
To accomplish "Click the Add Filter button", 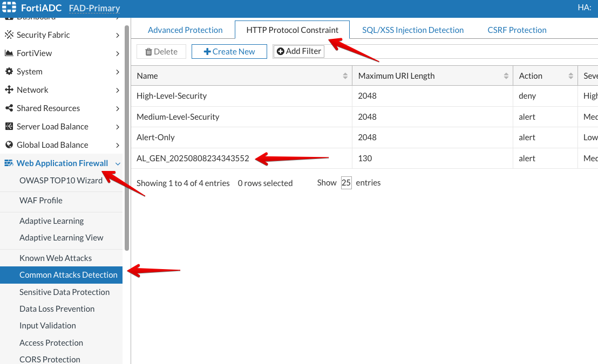I will click(298, 51).
